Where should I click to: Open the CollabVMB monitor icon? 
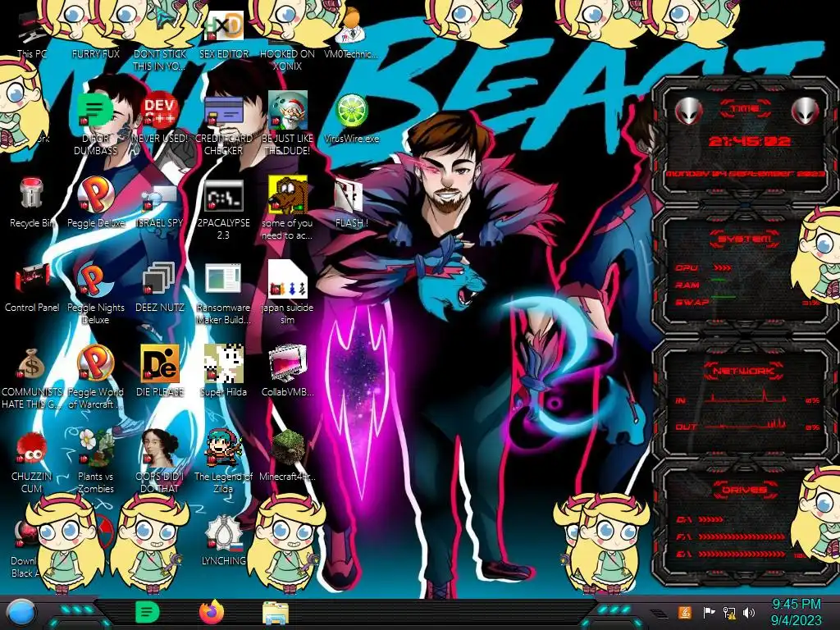click(287, 372)
